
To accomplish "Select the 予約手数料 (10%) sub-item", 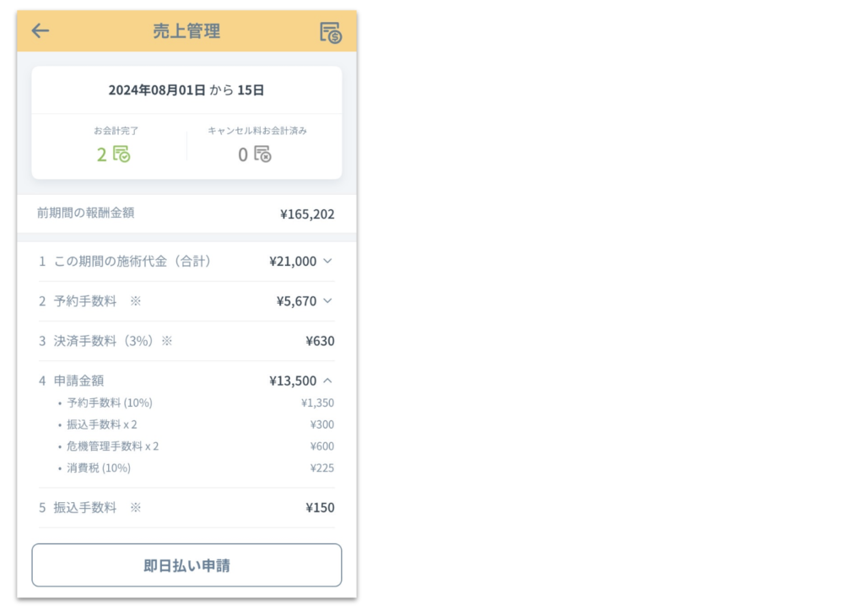I will (x=110, y=403).
